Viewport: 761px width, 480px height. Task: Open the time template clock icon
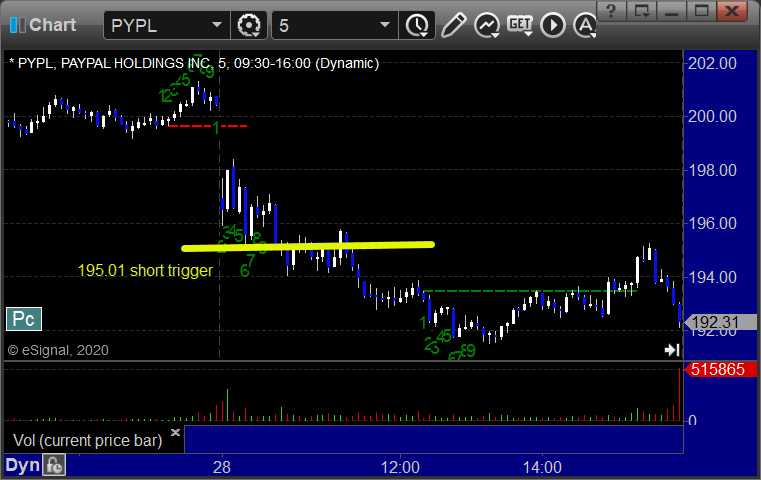click(417, 25)
